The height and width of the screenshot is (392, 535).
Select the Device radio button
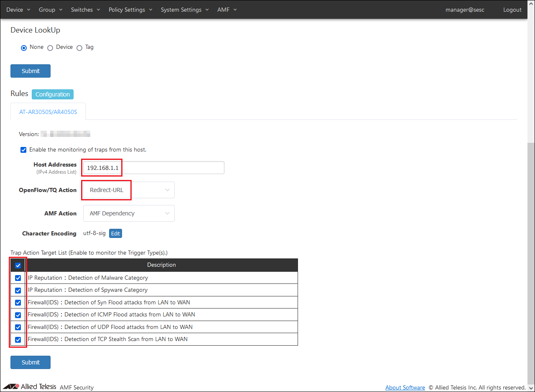pos(50,48)
